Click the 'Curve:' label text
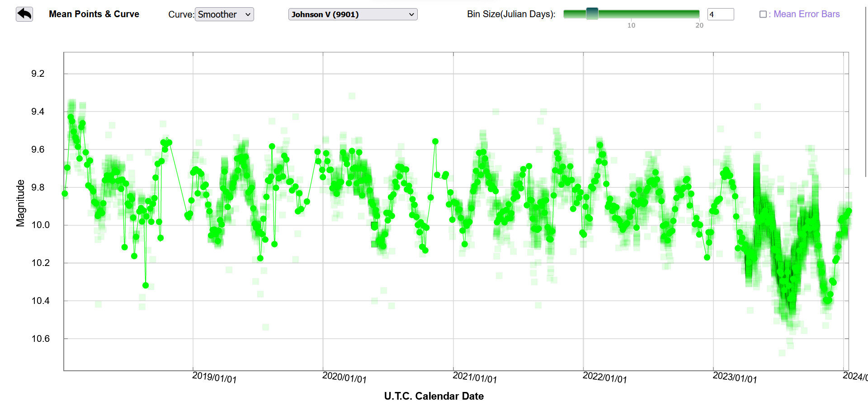 pyautogui.click(x=181, y=14)
